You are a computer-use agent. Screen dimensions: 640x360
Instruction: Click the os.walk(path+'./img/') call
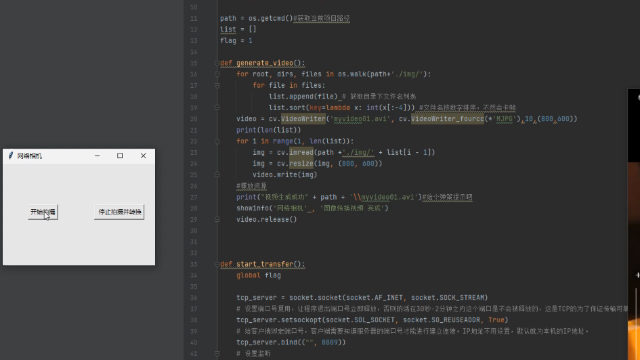(382, 74)
